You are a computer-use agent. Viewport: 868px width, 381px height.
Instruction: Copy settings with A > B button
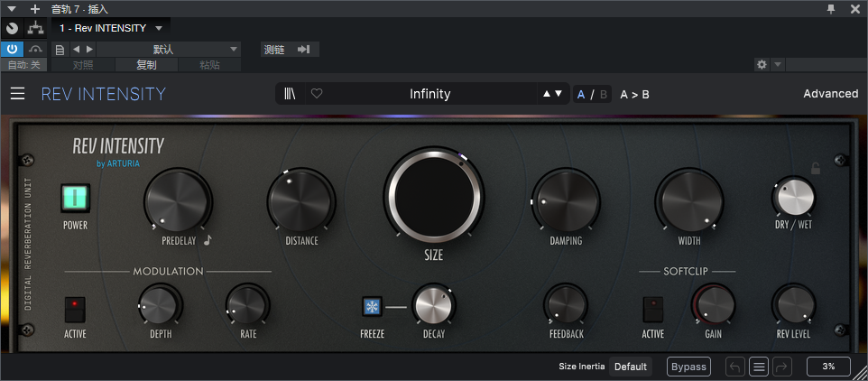coord(634,94)
